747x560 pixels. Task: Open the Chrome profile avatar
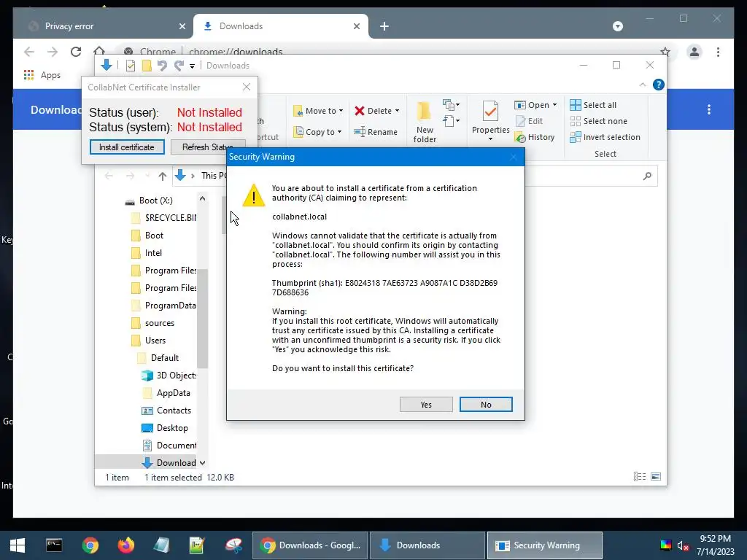coord(694,52)
